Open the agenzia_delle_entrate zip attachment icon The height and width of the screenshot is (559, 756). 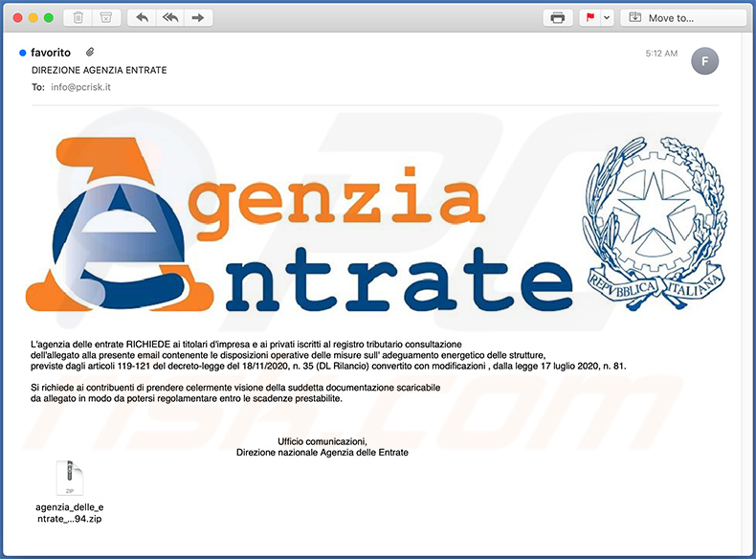coord(70,478)
